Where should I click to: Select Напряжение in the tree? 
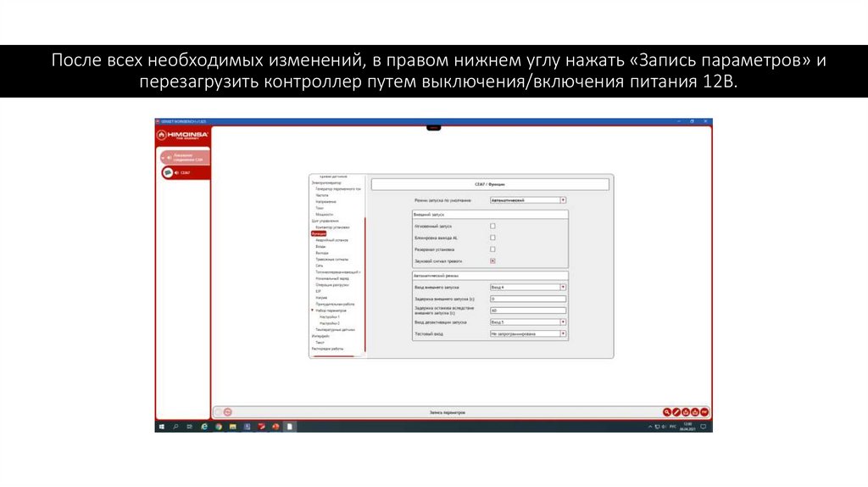326,202
